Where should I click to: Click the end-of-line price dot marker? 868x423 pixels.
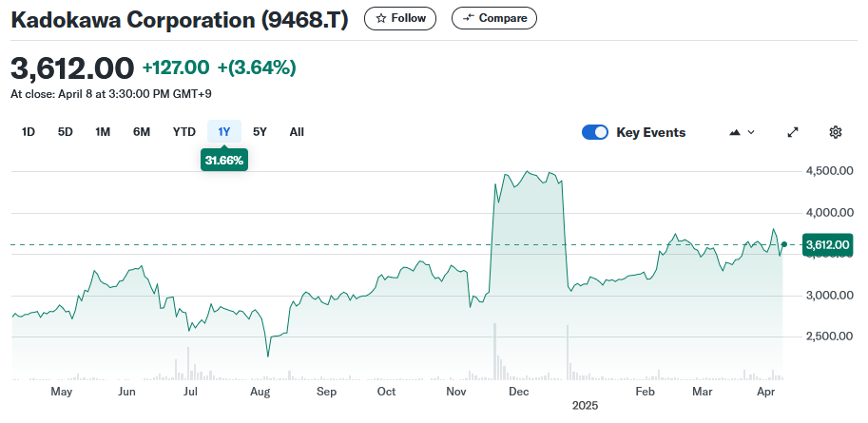[783, 245]
